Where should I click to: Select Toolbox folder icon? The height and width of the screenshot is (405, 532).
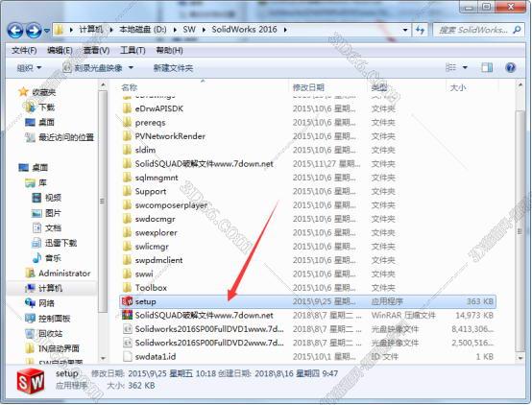(127, 288)
